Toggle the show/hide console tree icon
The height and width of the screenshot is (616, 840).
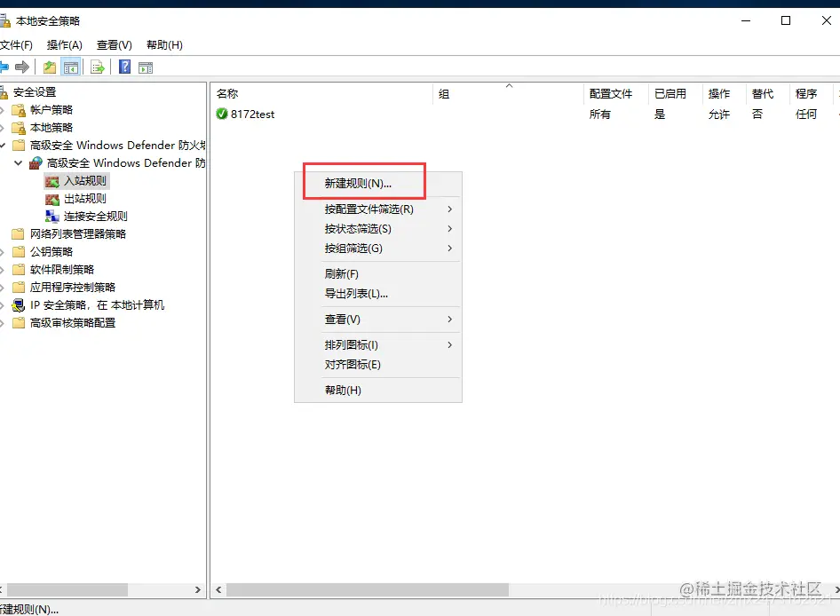point(71,67)
